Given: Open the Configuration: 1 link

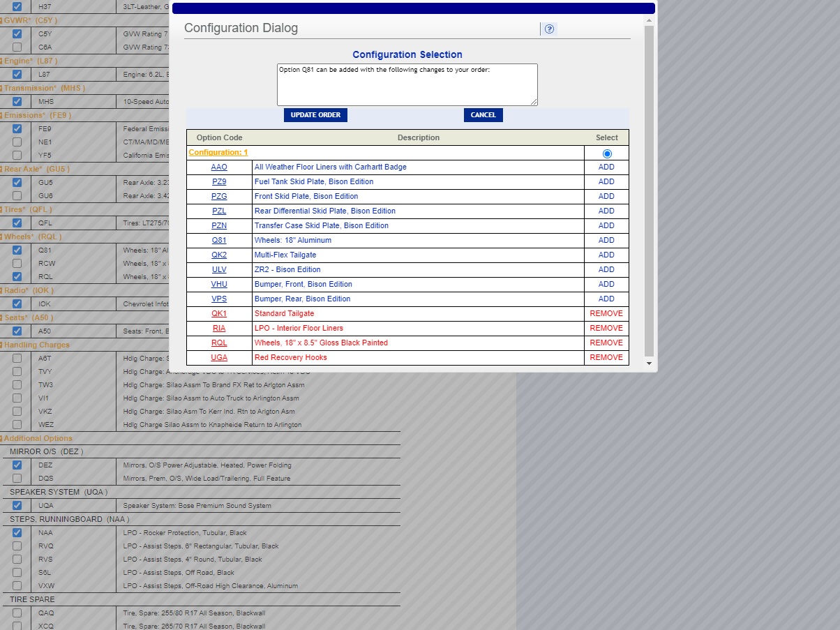Looking at the screenshot, I should (218, 152).
